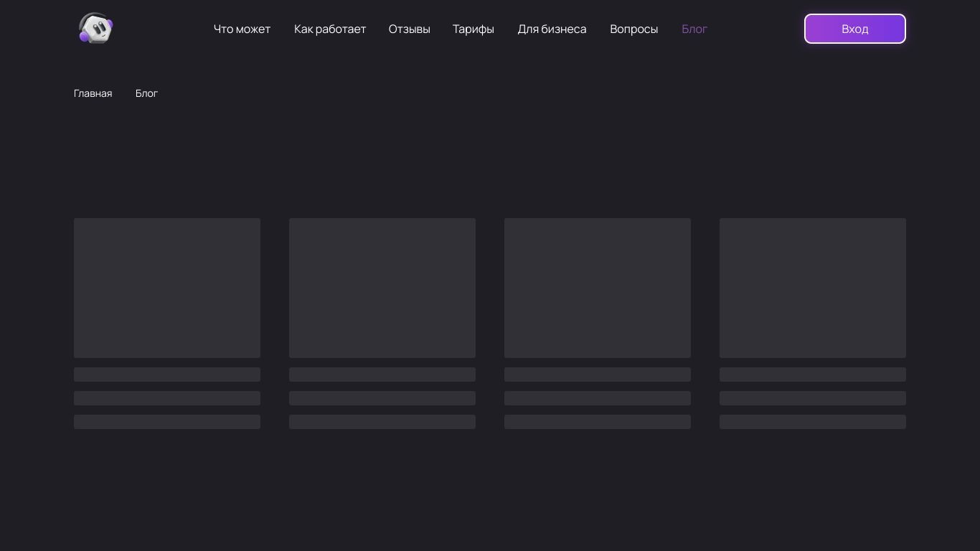Go to Как работает section
This screenshot has width=980, height=551.
(330, 29)
